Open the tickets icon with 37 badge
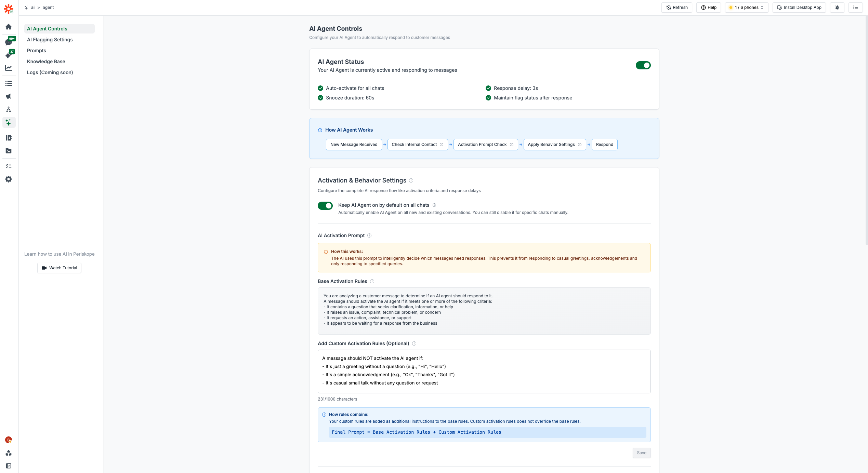 coord(9,55)
